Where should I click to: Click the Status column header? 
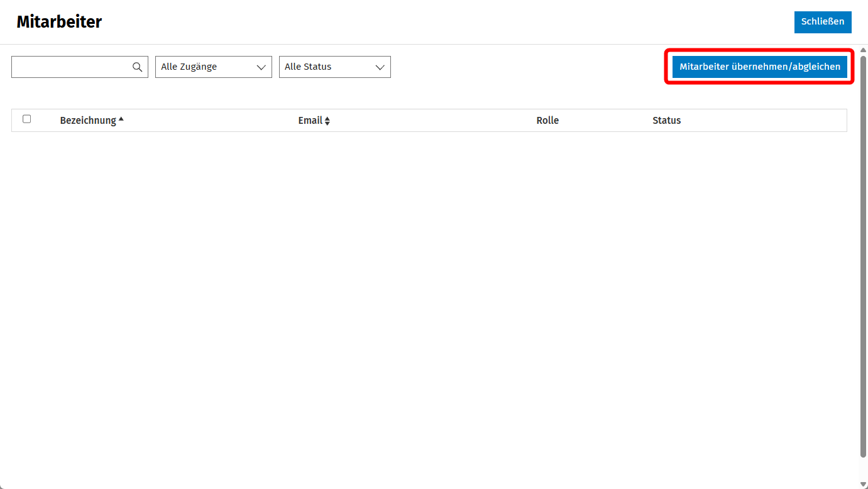[666, 120]
